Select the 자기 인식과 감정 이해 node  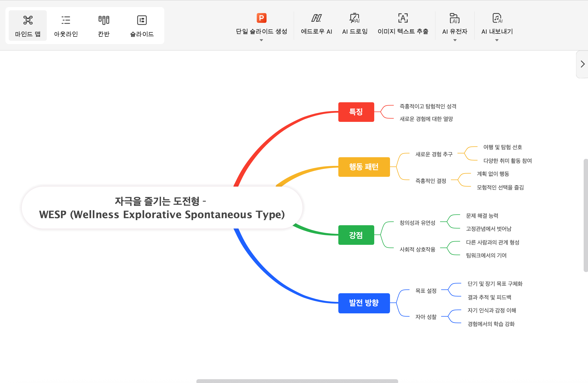point(492,310)
